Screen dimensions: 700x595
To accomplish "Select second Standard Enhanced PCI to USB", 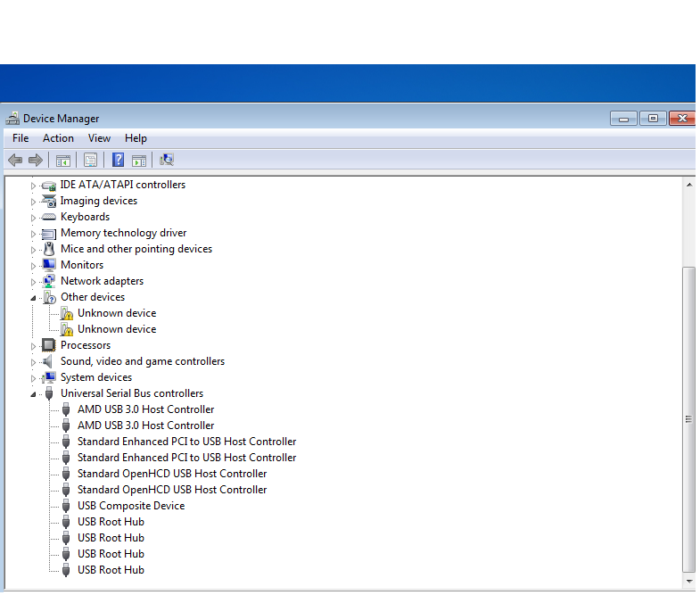I will [x=187, y=458].
